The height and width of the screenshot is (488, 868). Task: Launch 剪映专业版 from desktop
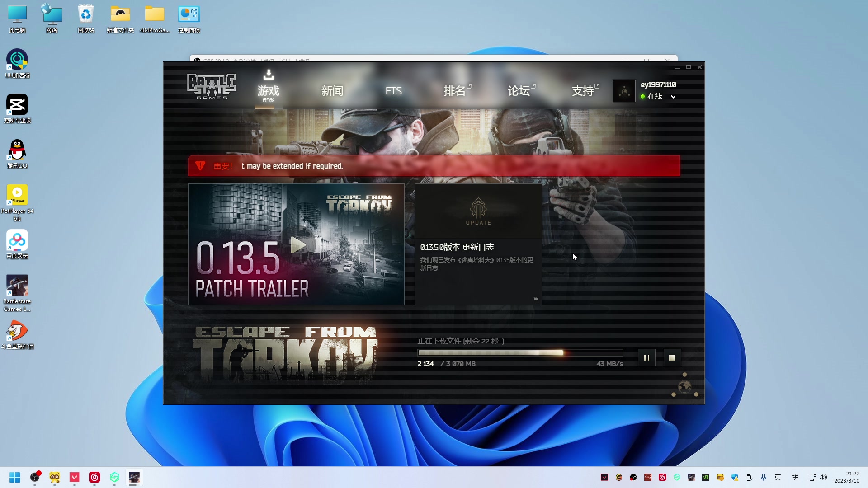point(17,109)
